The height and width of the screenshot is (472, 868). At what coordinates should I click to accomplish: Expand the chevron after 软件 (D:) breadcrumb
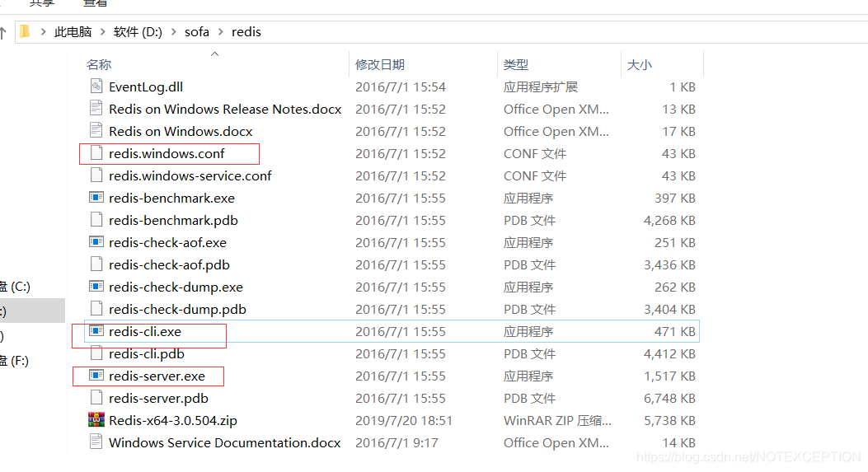point(173,32)
